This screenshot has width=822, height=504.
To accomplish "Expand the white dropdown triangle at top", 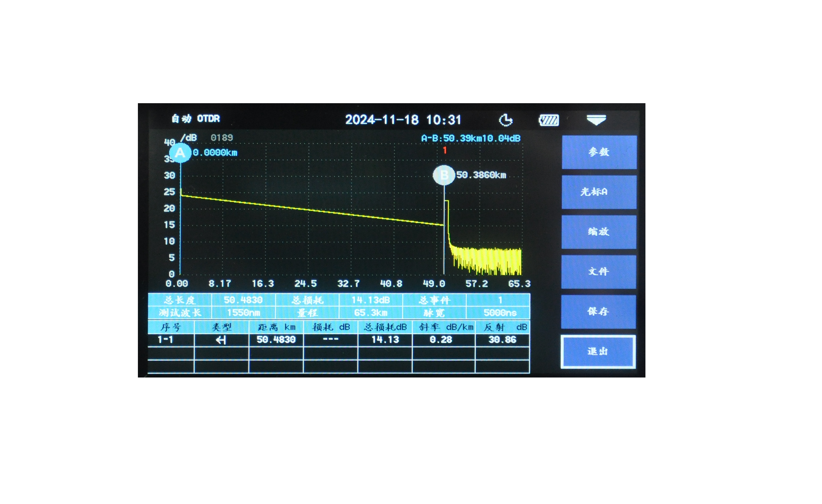I will coord(597,120).
